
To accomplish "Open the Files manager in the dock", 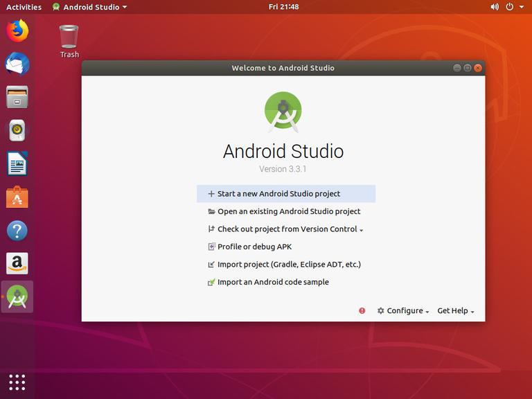I will click(x=17, y=97).
